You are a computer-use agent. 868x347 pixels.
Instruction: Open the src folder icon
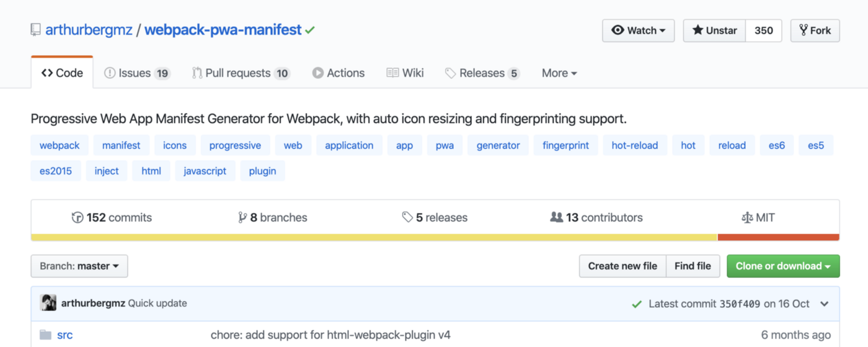pos(45,335)
